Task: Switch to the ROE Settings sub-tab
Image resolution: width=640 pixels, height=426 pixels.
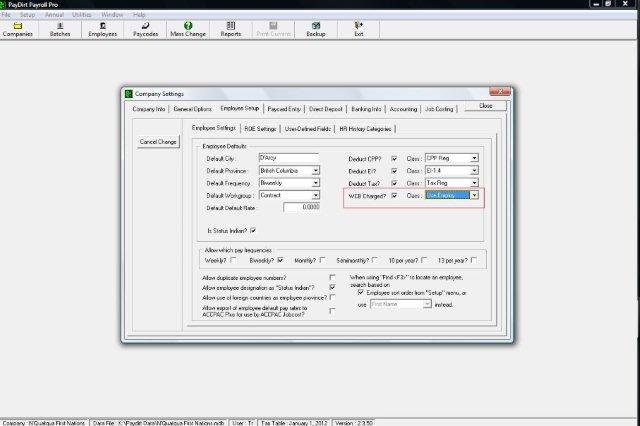Action: (261, 128)
